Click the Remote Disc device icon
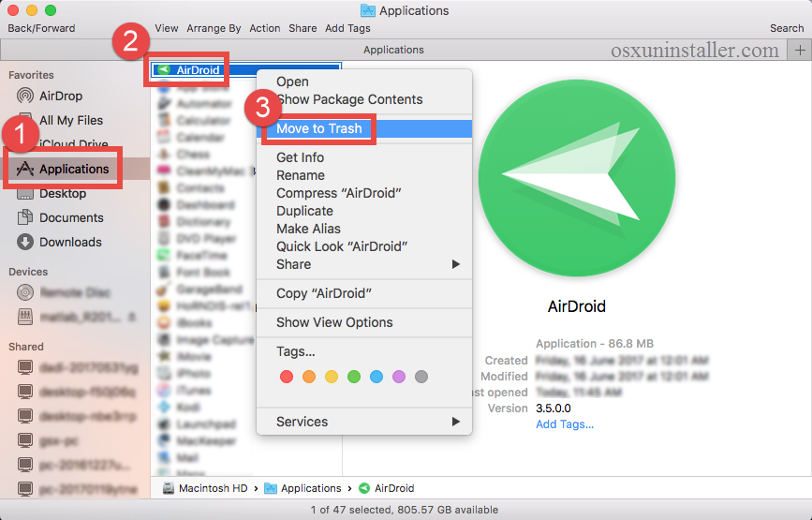The width and height of the screenshot is (812, 520). pyautogui.click(x=25, y=292)
